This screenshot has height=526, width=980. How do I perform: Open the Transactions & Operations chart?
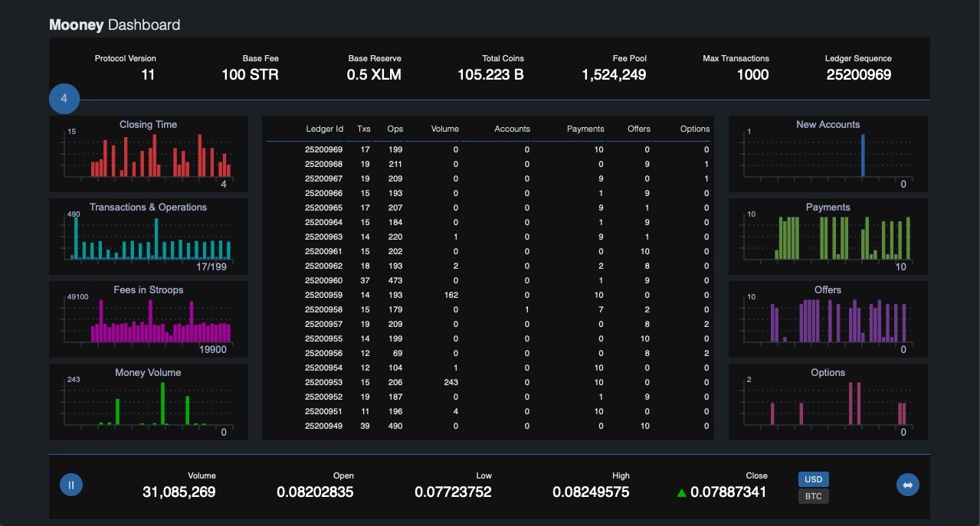(149, 237)
